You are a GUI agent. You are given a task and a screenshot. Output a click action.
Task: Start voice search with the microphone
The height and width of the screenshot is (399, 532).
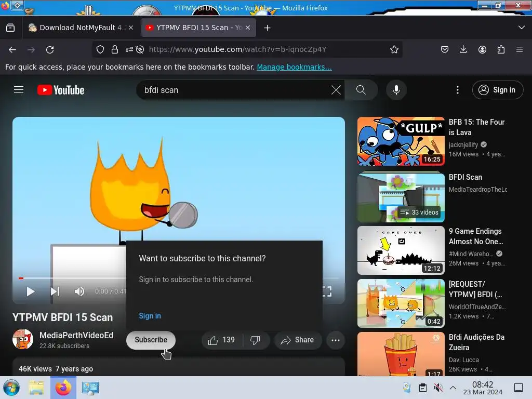396,90
